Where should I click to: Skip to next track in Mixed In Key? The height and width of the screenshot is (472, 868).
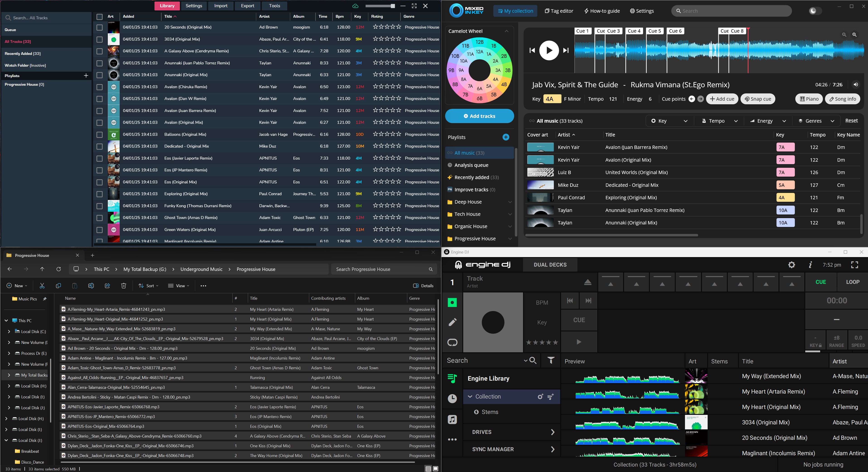(x=566, y=51)
